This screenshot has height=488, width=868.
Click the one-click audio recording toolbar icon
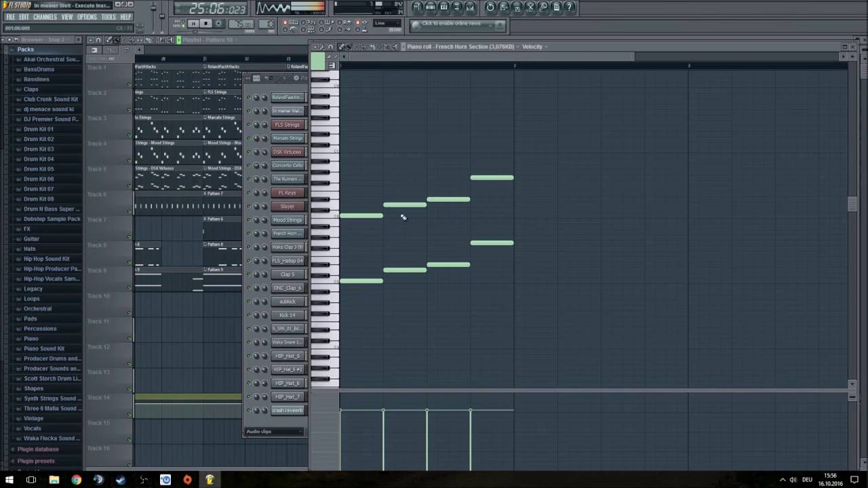(543, 7)
